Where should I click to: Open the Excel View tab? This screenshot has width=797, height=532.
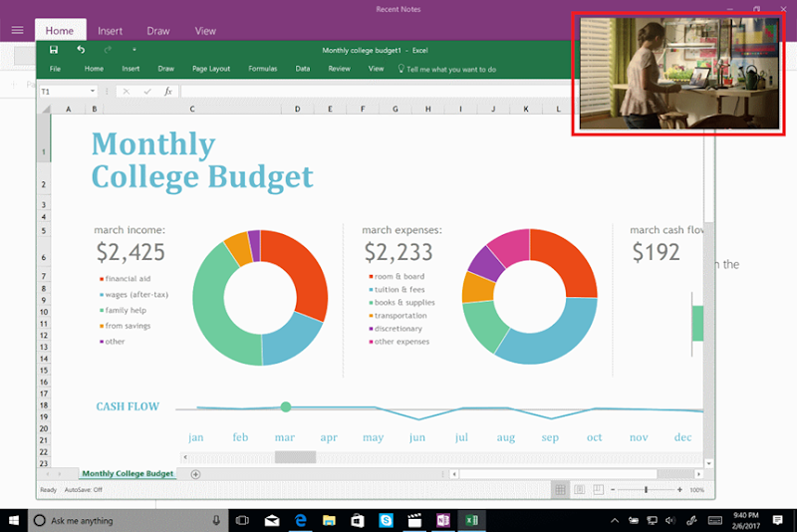click(x=376, y=69)
